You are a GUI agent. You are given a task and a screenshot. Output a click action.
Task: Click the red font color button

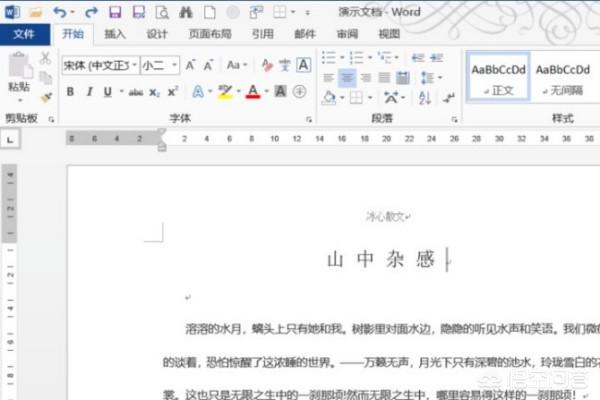tap(252, 92)
